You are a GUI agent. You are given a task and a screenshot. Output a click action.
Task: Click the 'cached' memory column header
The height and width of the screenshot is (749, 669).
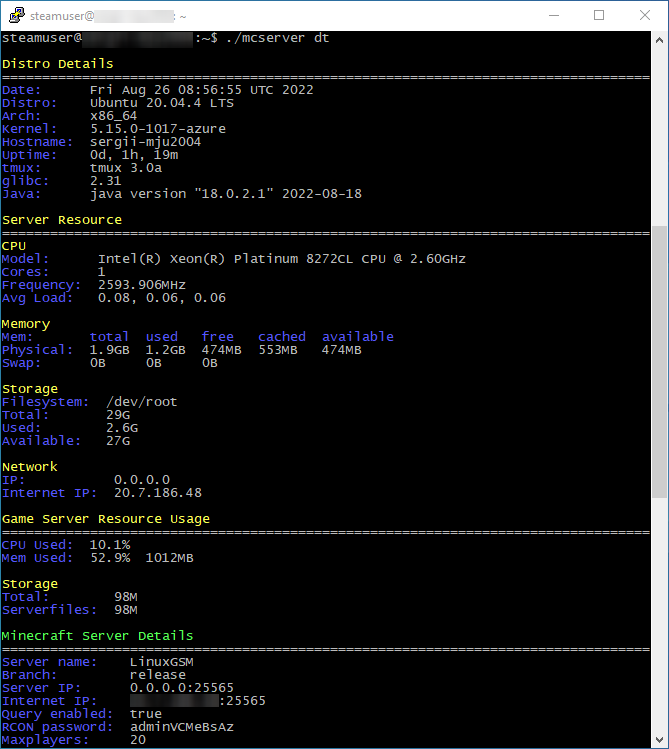point(282,337)
